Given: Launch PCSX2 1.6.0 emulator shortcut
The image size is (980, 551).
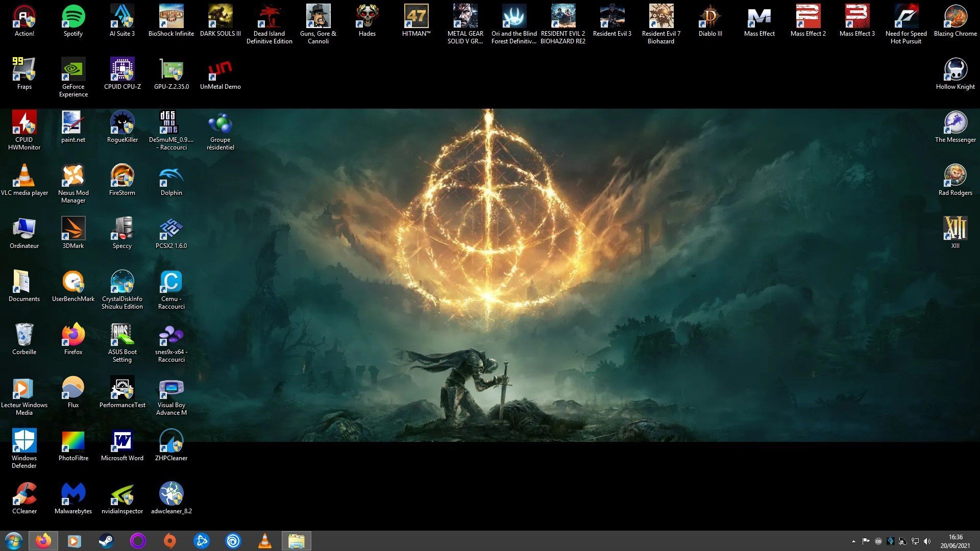Looking at the screenshot, I should 171,233.
